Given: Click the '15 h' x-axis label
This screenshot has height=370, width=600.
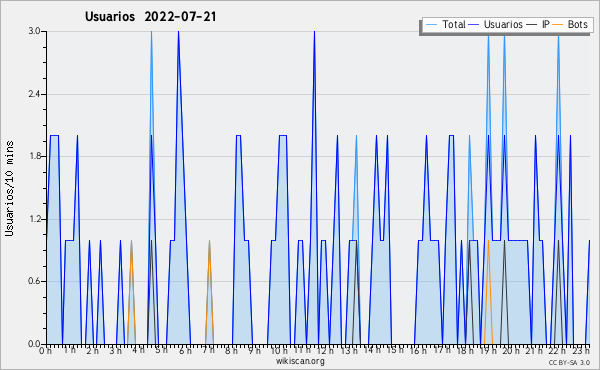Looking at the screenshot, I should (x=395, y=350).
